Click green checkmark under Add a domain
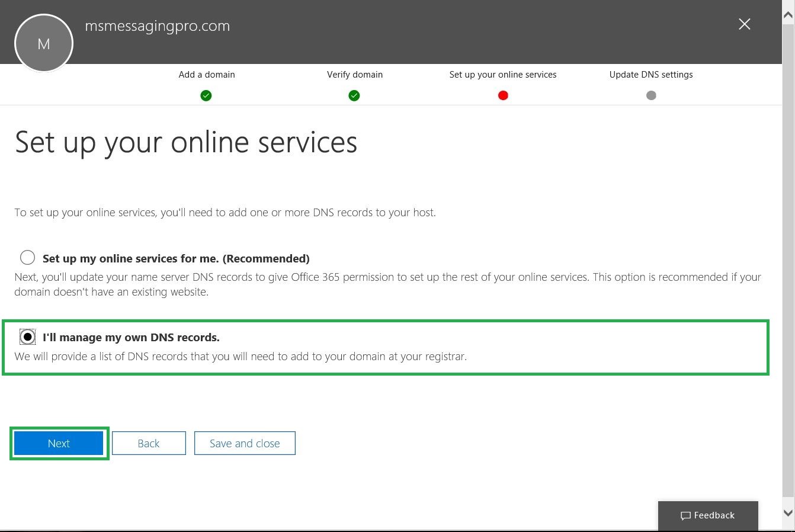Screen dimensions: 795x532 [206, 95]
